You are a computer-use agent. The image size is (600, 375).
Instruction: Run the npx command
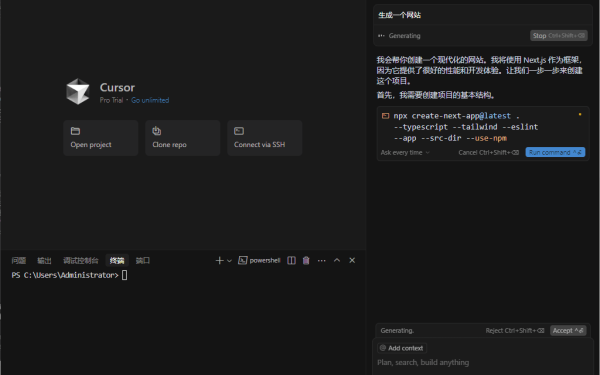click(555, 152)
